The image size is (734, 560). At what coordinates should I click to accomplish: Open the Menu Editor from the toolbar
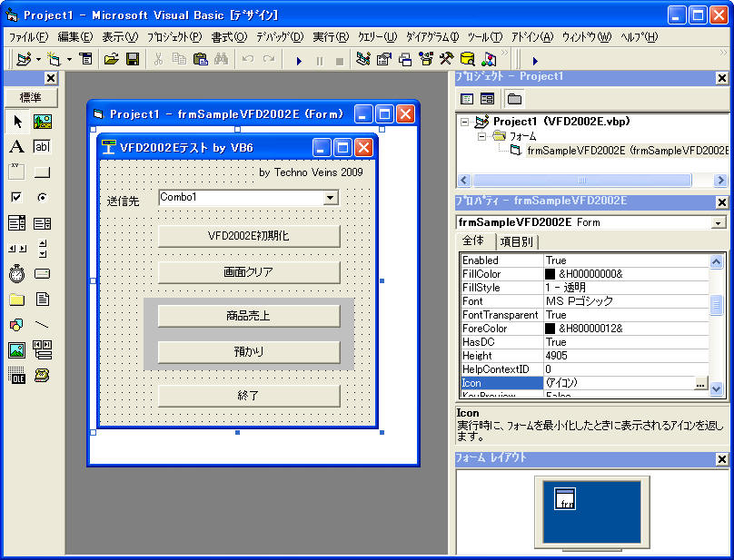point(85,59)
